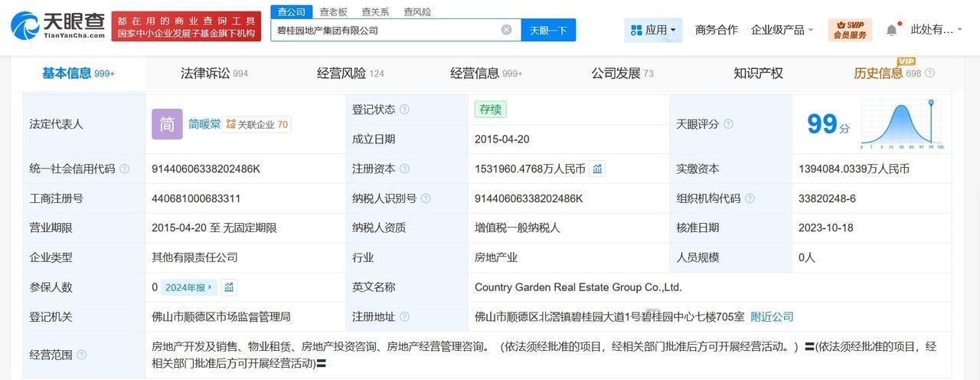This screenshot has width=980, height=380.
Task: Switch to the 公司发展 tab
Action: click(622, 74)
